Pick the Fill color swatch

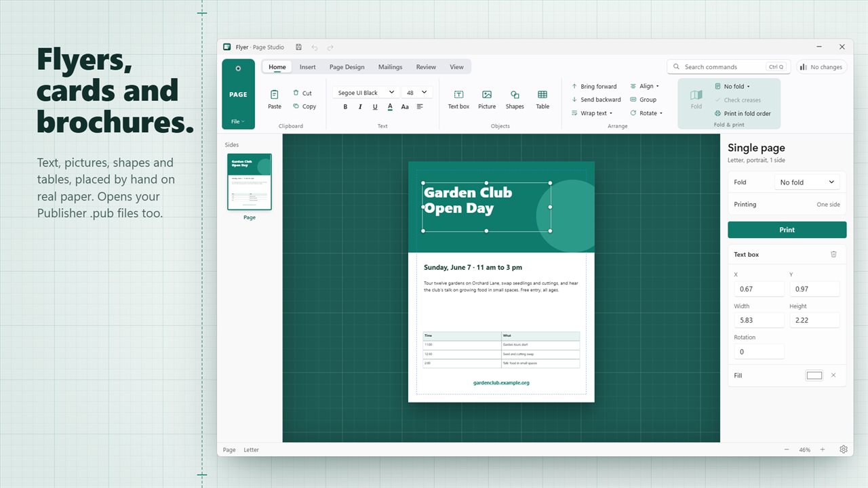[814, 375]
